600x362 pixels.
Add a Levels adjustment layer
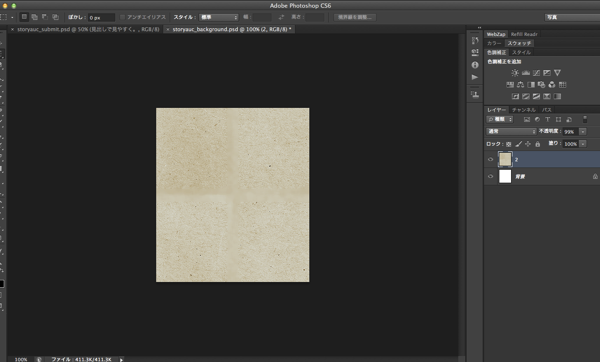(x=526, y=73)
